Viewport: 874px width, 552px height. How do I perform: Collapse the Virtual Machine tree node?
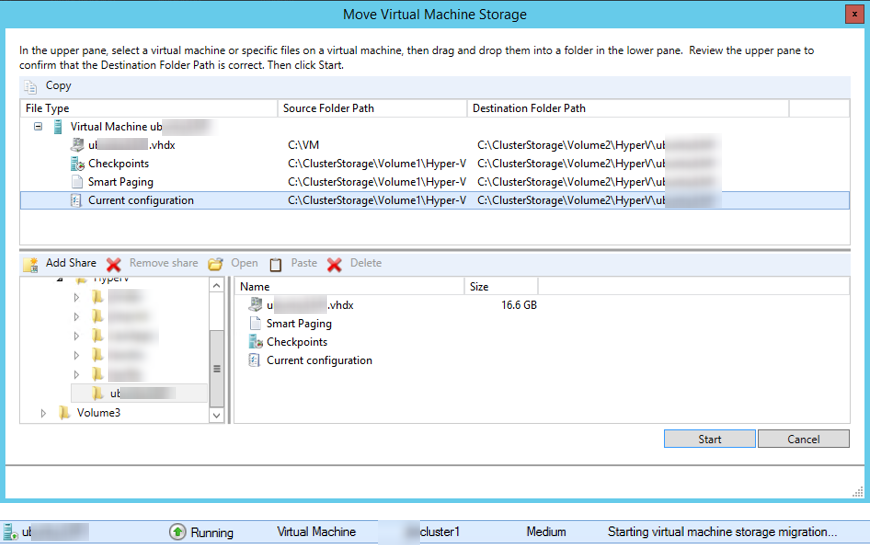click(x=38, y=127)
